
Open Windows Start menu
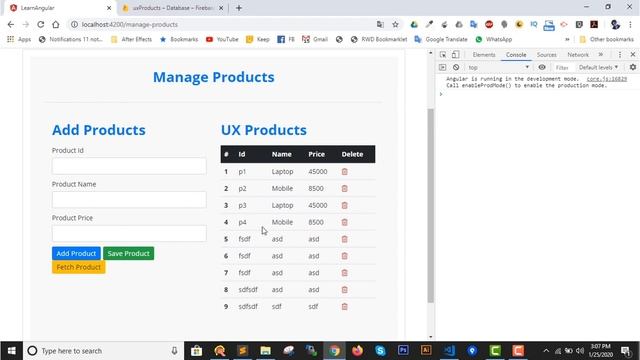(x=11, y=351)
